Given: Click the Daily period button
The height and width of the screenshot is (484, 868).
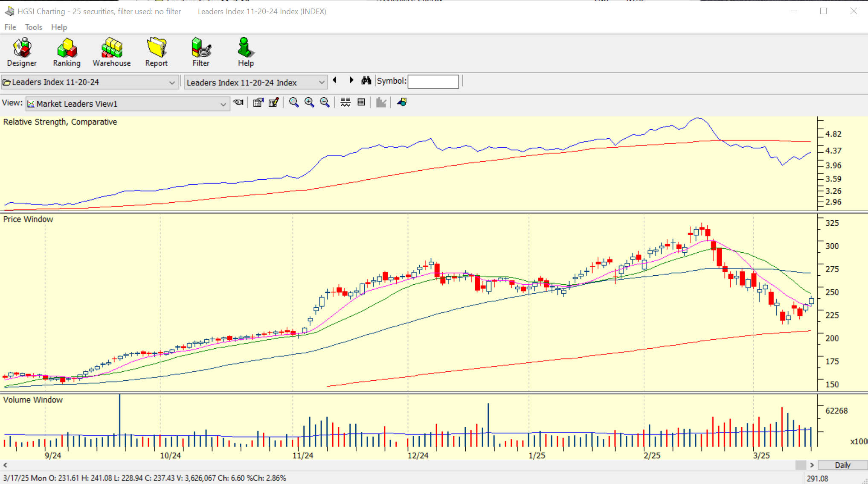Looking at the screenshot, I should click(842, 465).
